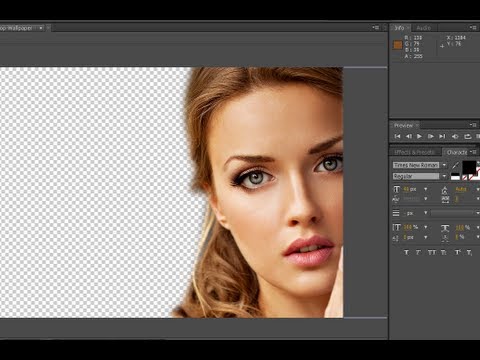
Task: Edit the Auto leading value
Action: point(461,189)
